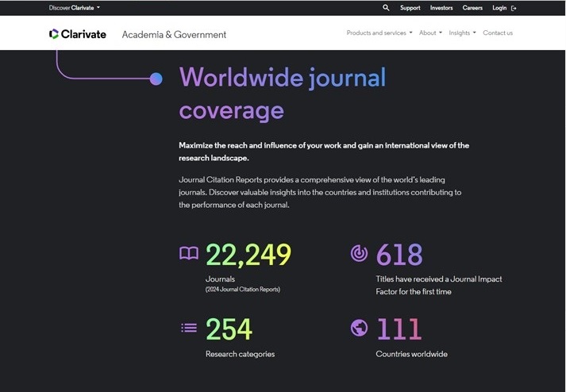
Task: Click the 111 countries number
Action: coord(399,329)
